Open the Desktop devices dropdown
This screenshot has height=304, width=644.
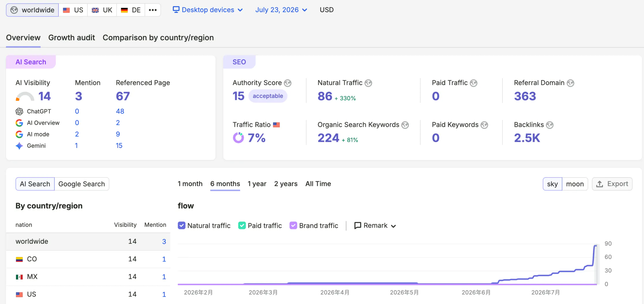tap(208, 10)
